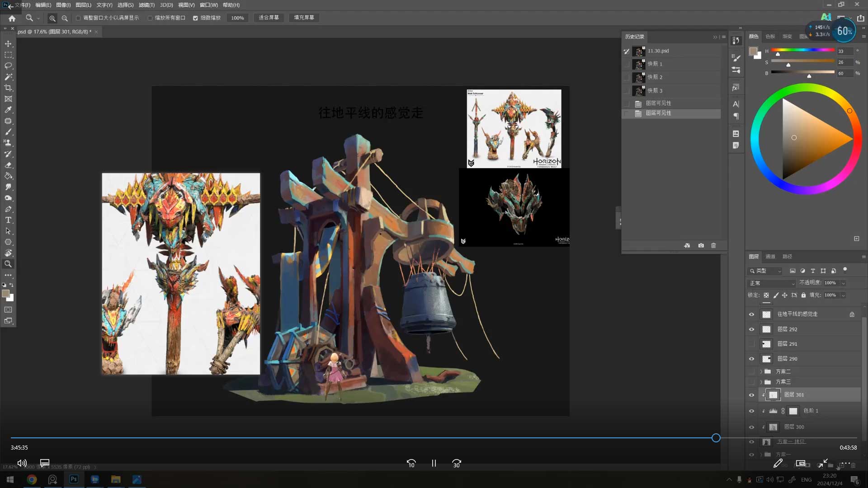Select the Move tool
This screenshot has height=488, width=868.
tap(8, 44)
